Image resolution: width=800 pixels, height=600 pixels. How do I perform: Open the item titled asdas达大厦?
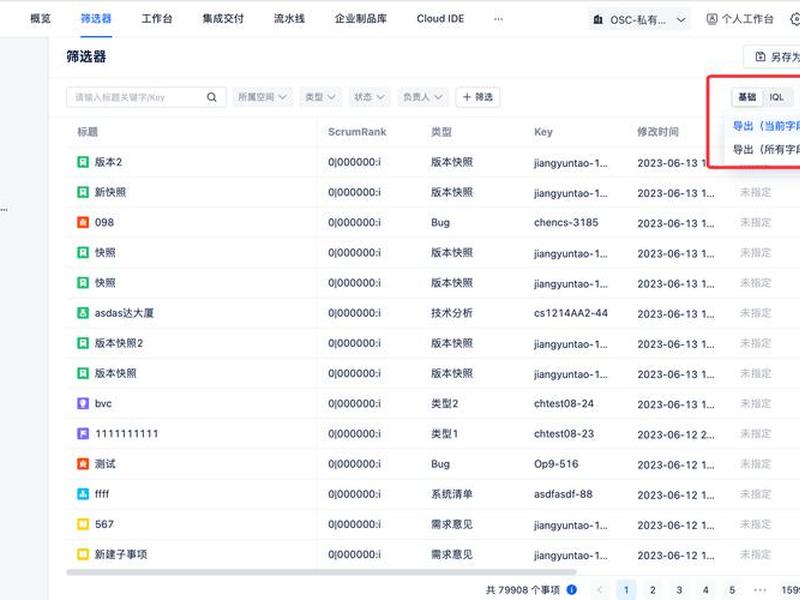pyautogui.click(x=124, y=313)
